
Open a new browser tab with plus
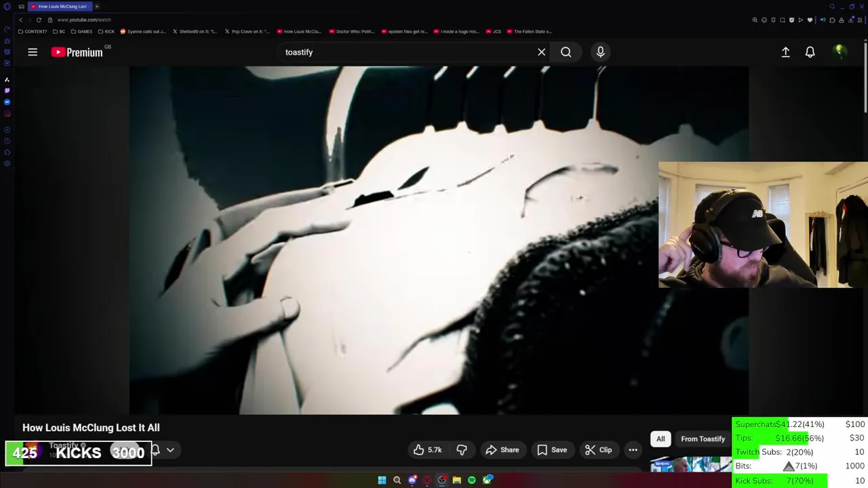(x=97, y=6)
